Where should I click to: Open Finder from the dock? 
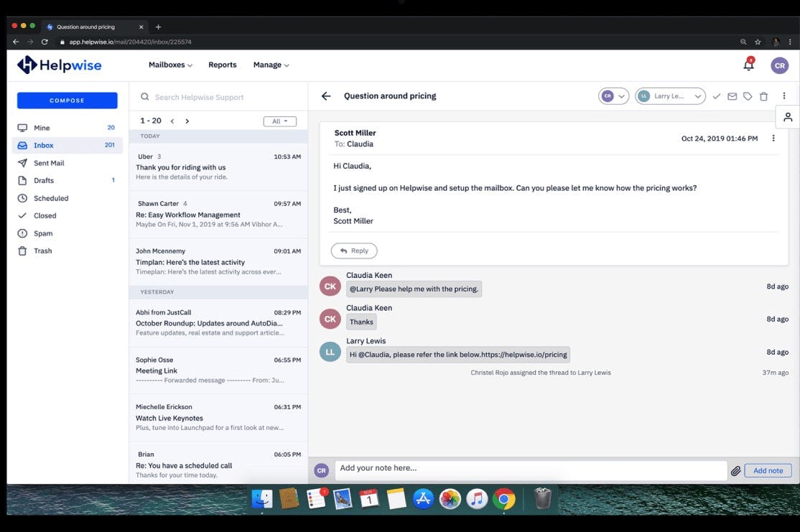tap(262, 499)
